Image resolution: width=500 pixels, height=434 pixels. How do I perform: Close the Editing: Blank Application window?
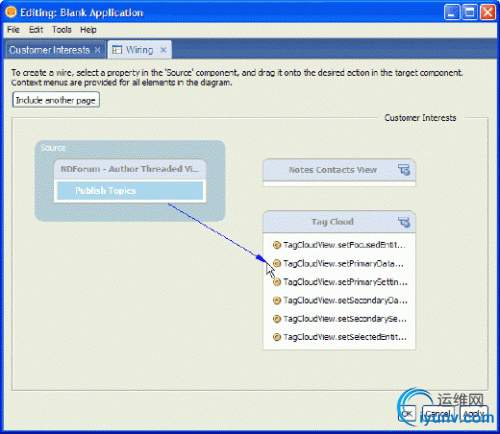487,13
